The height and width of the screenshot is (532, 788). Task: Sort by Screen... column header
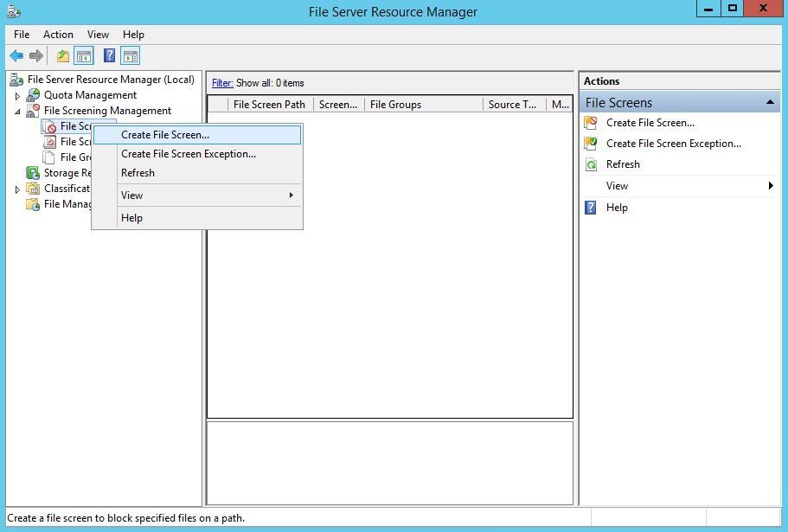coord(339,105)
